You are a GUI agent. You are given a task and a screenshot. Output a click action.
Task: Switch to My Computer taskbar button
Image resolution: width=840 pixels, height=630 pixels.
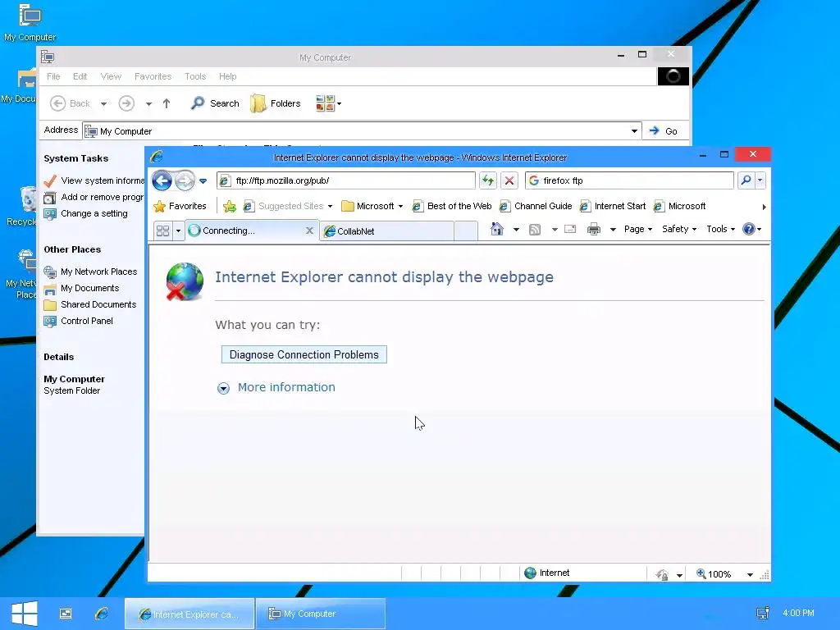tap(321, 614)
